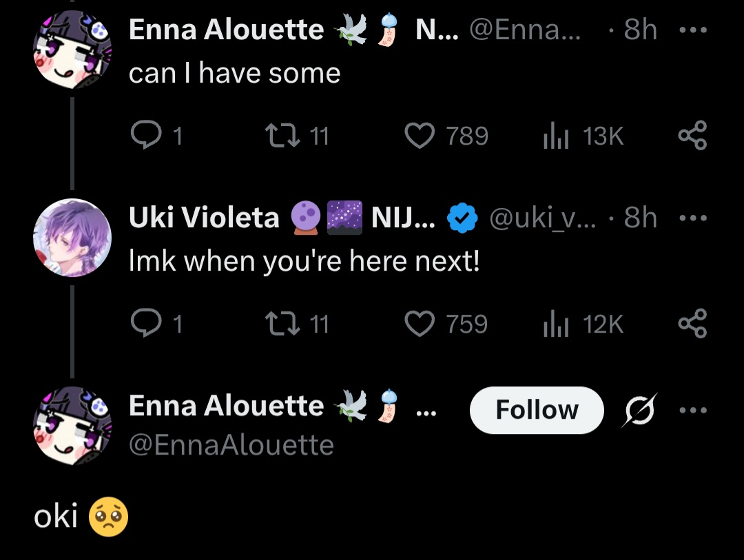View analytics showing 12K views
Image resolution: width=744 pixels, height=560 pixels.
coord(554,324)
